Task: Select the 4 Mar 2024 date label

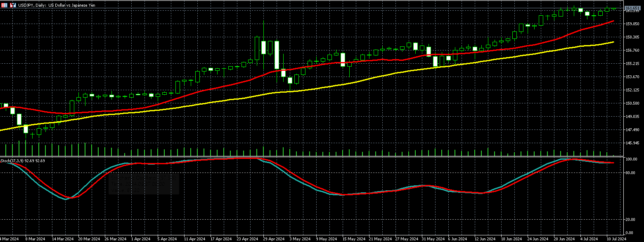Action: [9, 239]
